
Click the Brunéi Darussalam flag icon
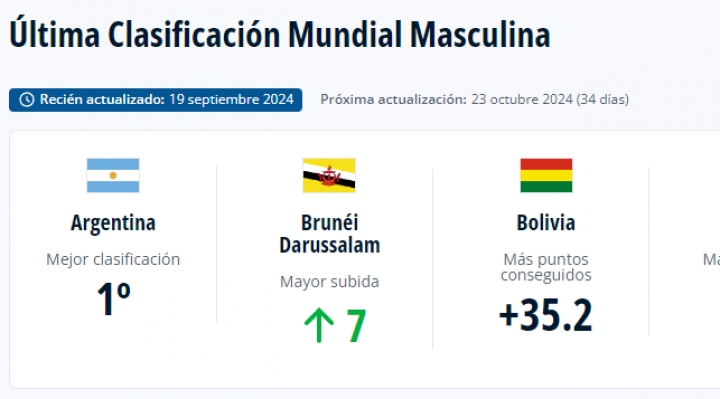coord(329,175)
